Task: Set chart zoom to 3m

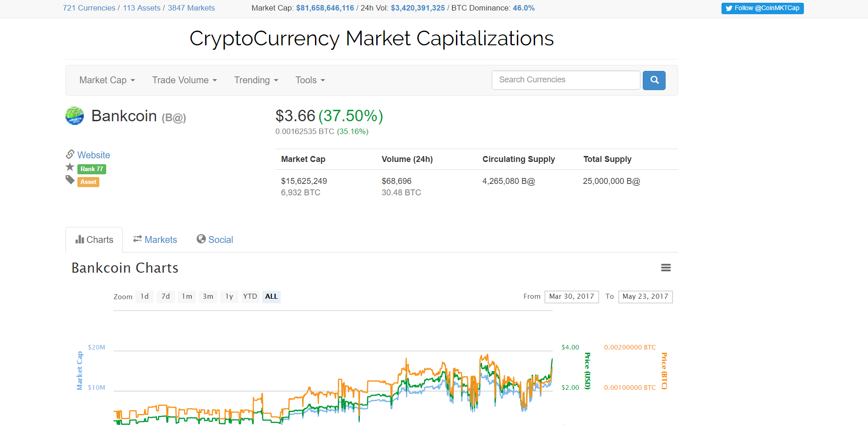Action: click(x=208, y=296)
